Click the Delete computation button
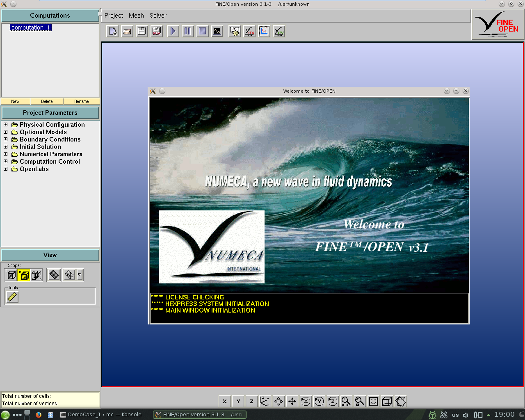 pyautogui.click(x=47, y=101)
